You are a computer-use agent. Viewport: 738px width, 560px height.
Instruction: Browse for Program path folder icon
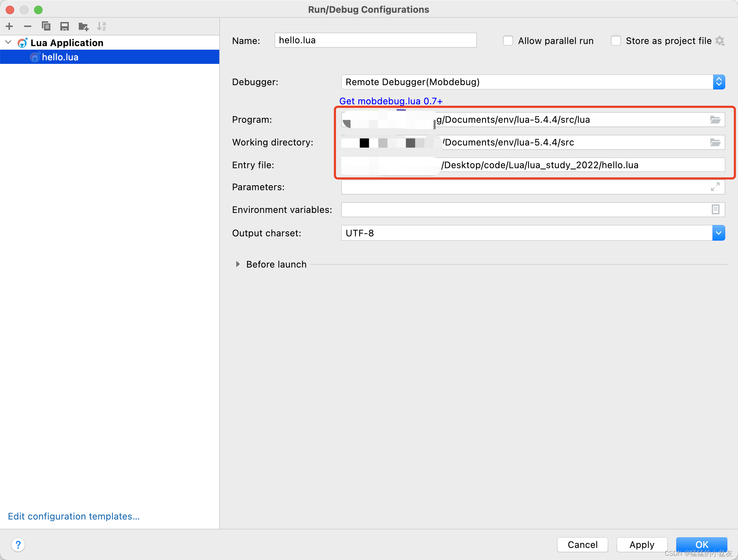715,120
